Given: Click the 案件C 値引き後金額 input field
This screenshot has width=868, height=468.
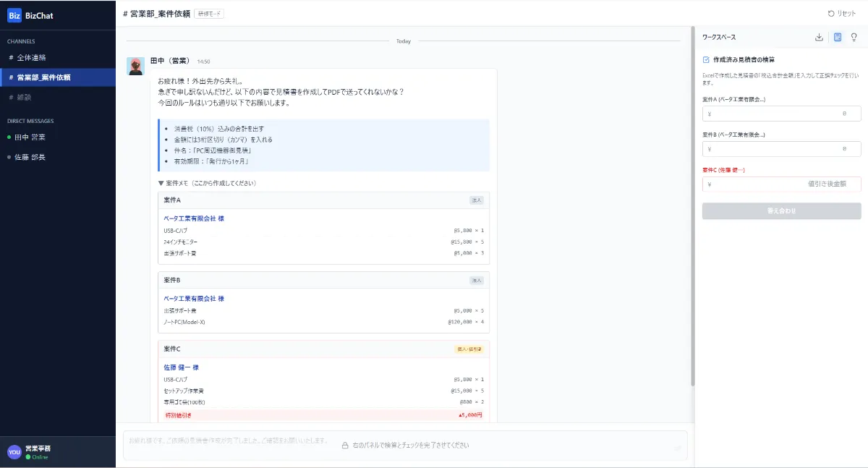Looking at the screenshot, I should (x=781, y=184).
